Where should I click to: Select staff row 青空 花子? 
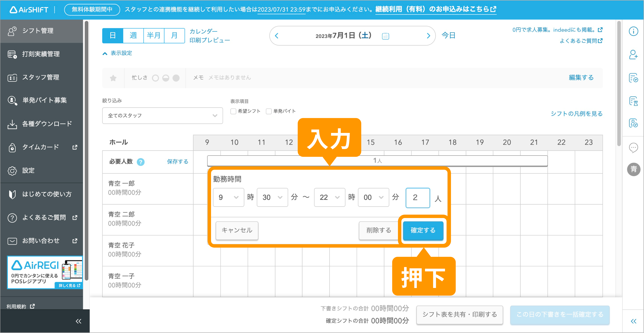[x=148, y=251]
